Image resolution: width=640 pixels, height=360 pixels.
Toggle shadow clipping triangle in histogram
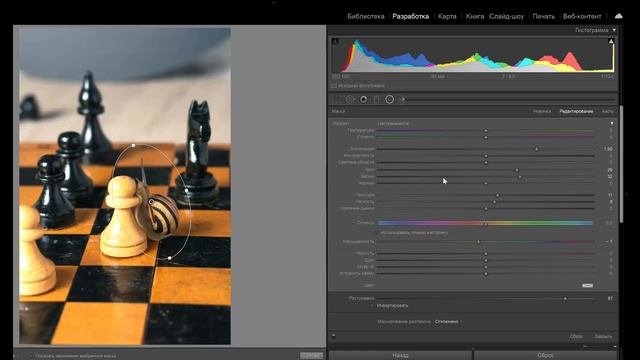[335, 41]
